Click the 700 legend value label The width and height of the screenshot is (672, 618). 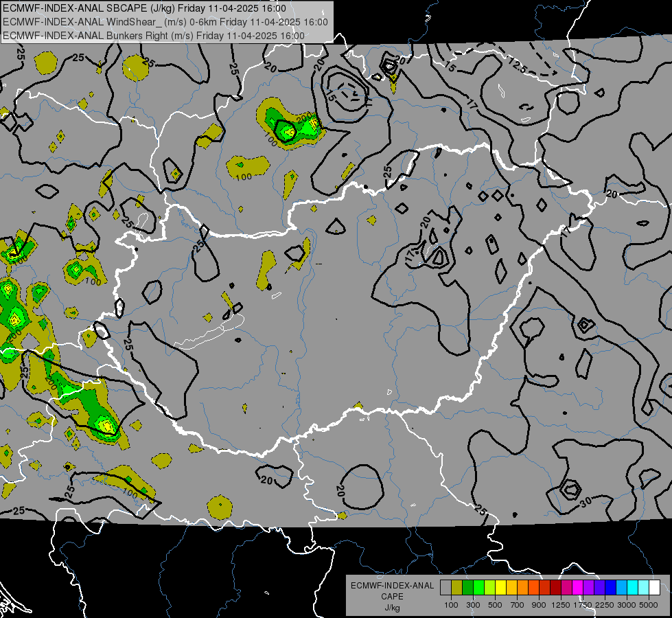[518, 605]
